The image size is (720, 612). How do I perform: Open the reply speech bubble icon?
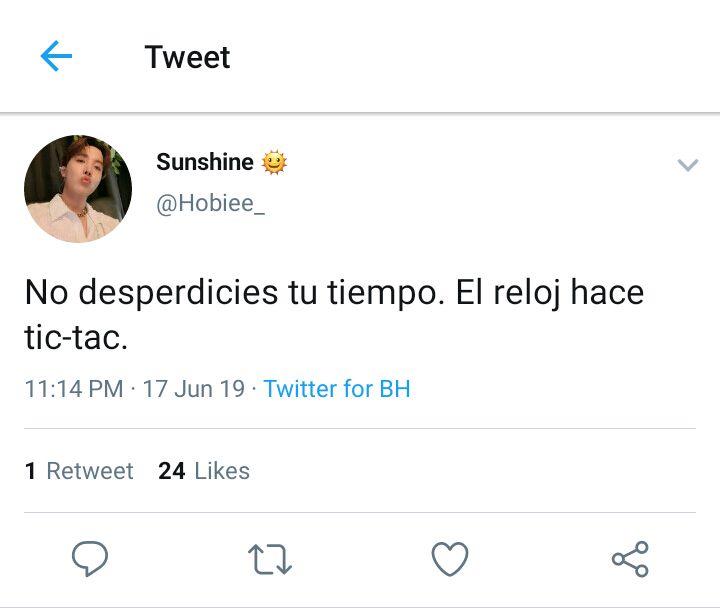point(90,559)
